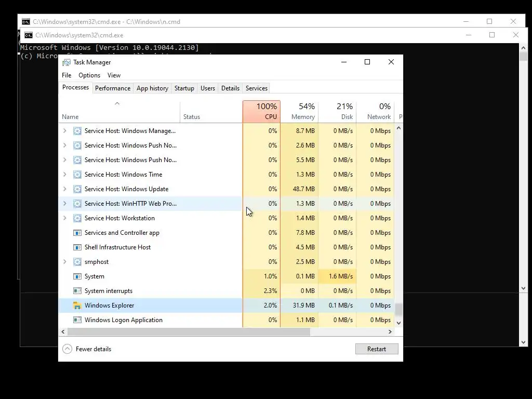Click gear icon of Service Host: WinHTTP Web Pro...
This screenshot has height=399, width=532.
pos(77,204)
